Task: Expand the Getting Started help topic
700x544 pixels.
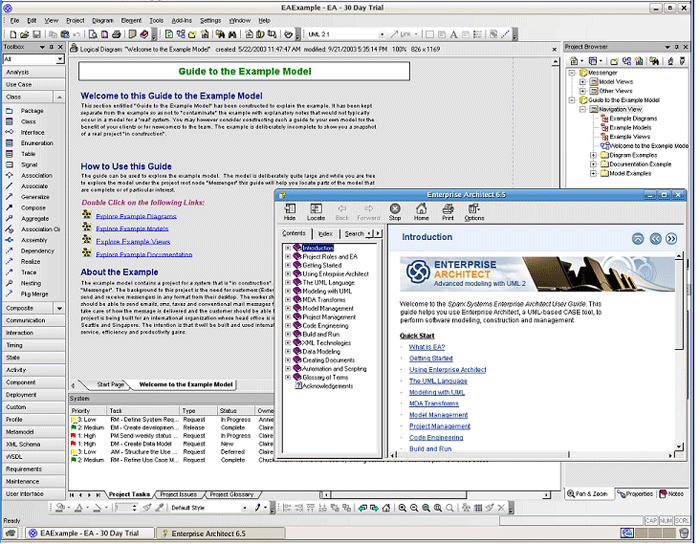Action: 288,266
